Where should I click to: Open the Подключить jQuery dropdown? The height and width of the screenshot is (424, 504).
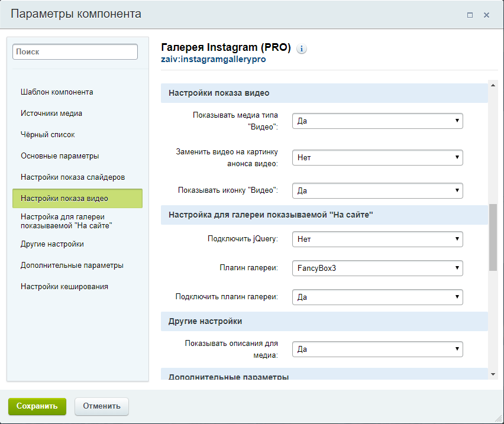coord(377,239)
